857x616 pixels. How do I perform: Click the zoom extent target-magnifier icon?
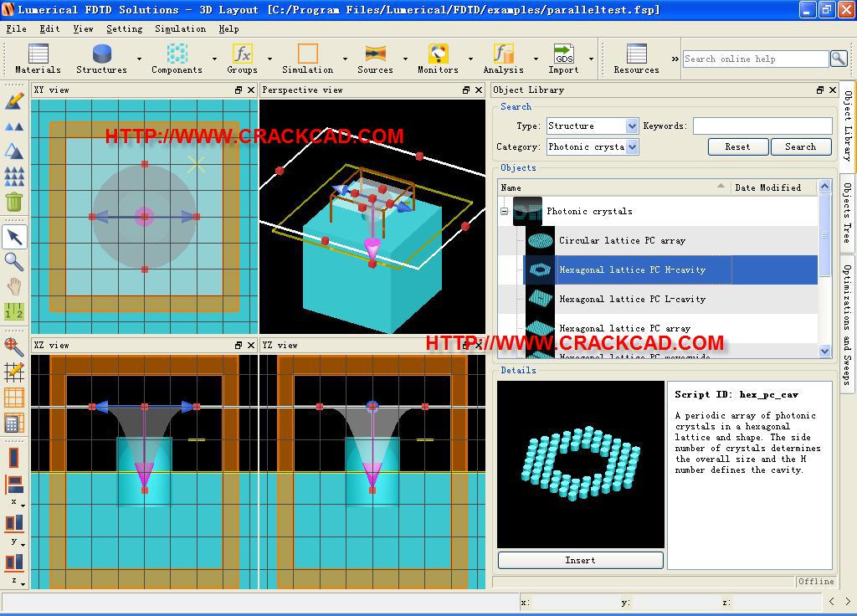(x=14, y=346)
